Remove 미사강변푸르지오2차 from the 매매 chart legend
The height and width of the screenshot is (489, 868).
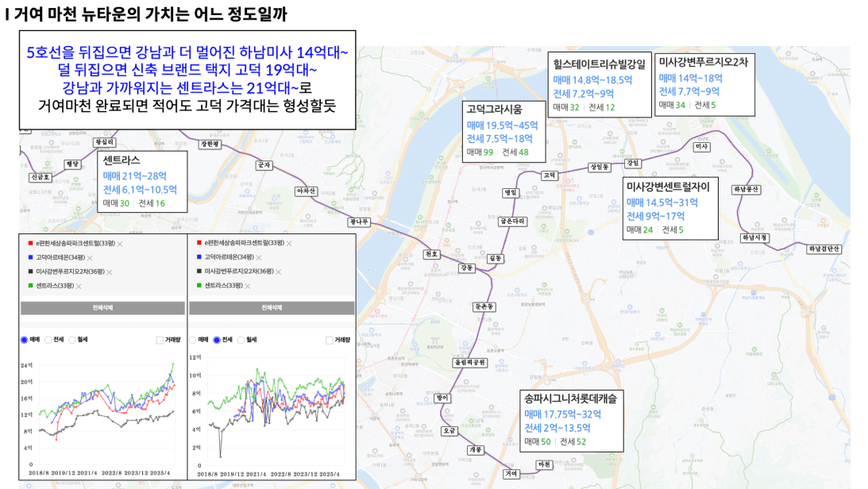click(x=109, y=272)
